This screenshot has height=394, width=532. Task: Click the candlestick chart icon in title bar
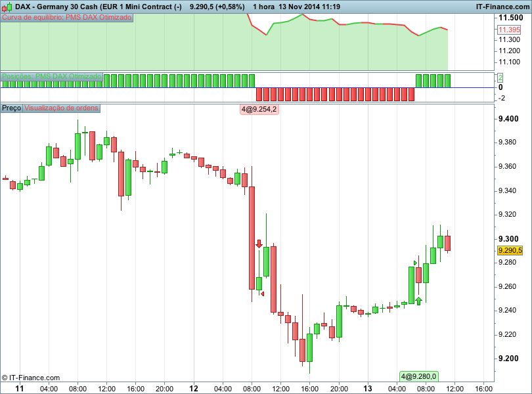coord(7,7)
